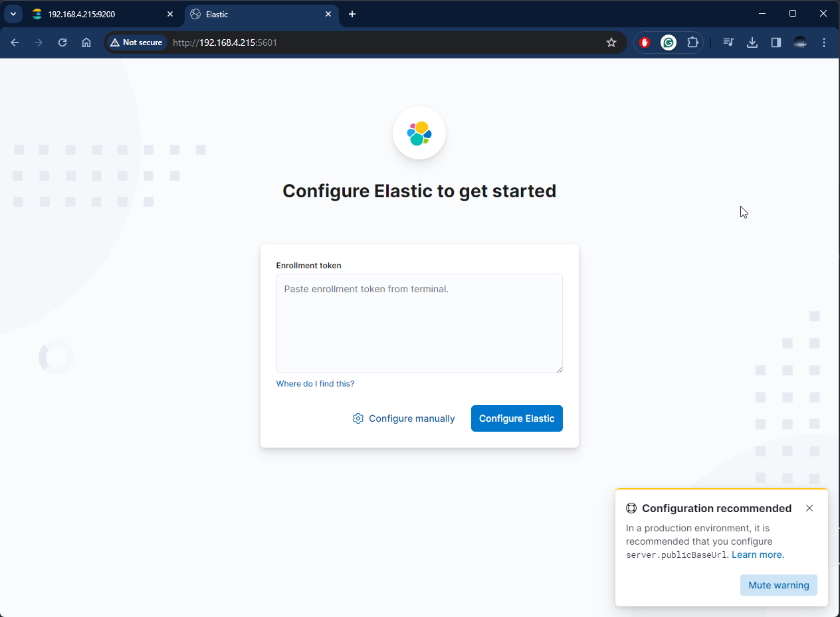Screen dimensions: 840x617
Task: Choose Configure manually option
Action: point(404,418)
